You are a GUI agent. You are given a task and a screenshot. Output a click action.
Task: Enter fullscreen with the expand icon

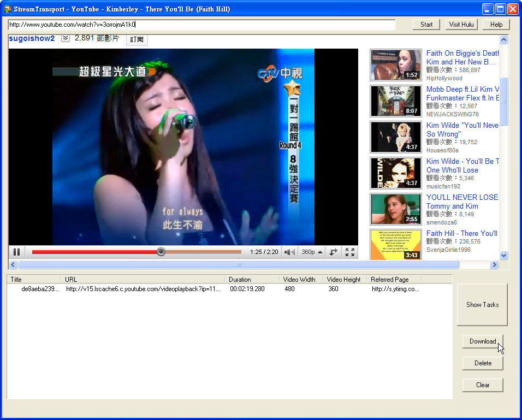click(350, 252)
